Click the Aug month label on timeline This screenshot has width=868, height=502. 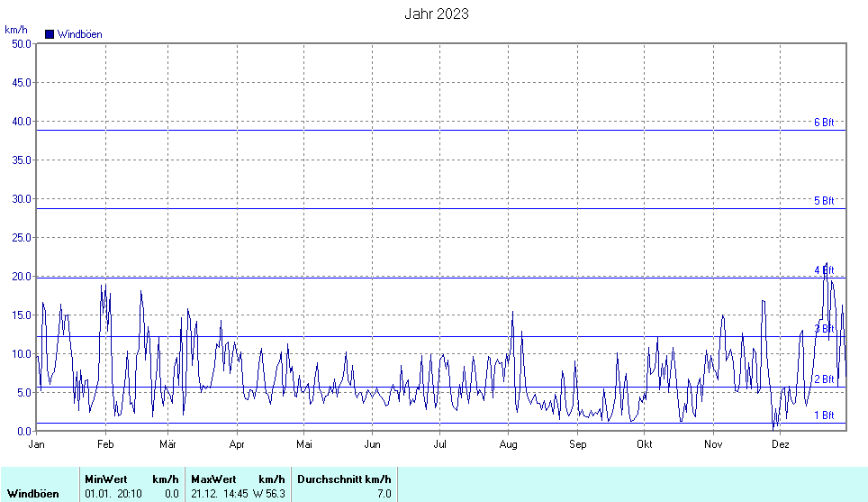pyautogui.click(x=508, y=444)
